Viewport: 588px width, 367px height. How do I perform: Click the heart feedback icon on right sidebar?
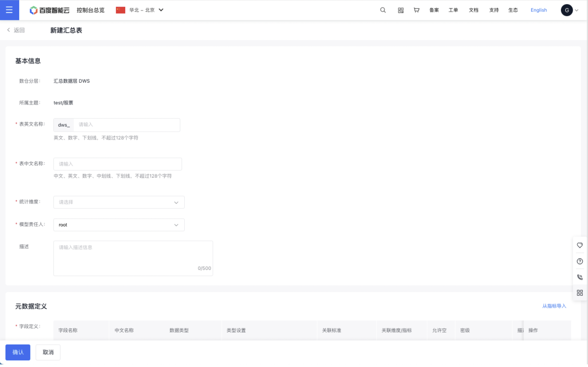[580, 245]
